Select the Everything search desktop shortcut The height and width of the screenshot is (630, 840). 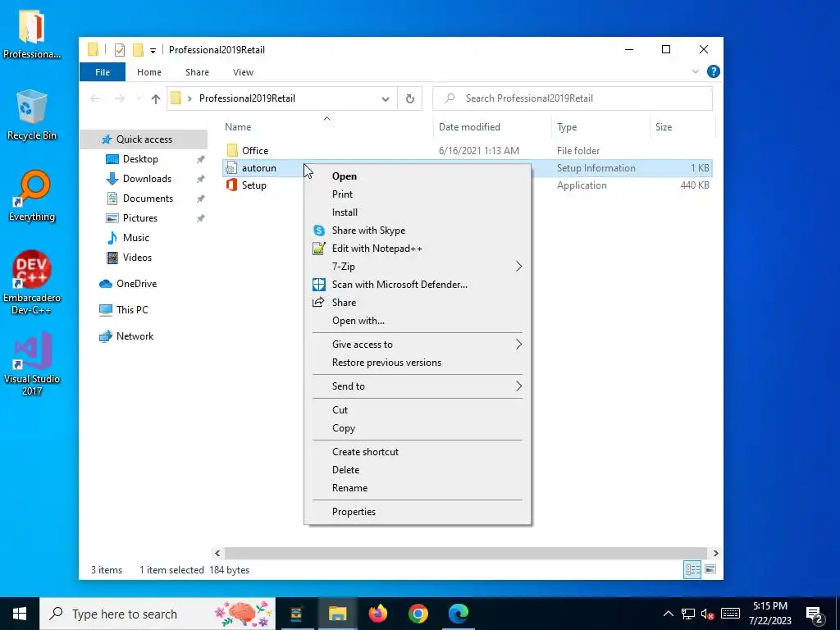point(32,196)
